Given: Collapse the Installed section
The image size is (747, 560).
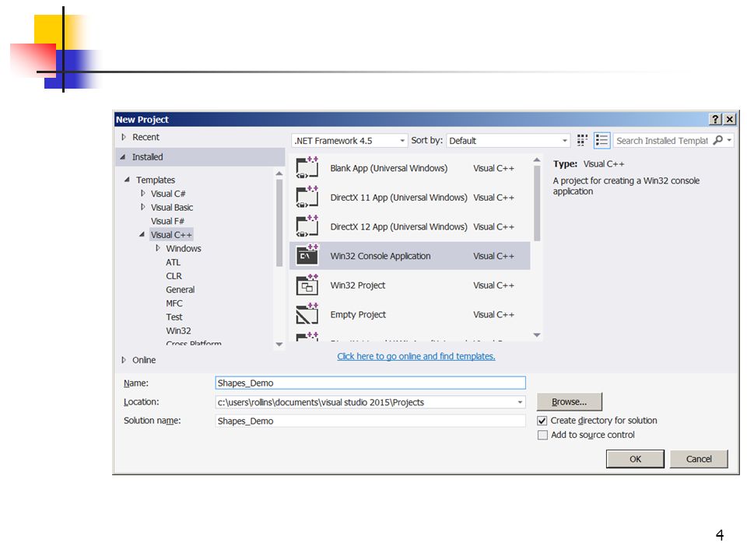Looking at the screenshot, I should (x=123, y=156).
